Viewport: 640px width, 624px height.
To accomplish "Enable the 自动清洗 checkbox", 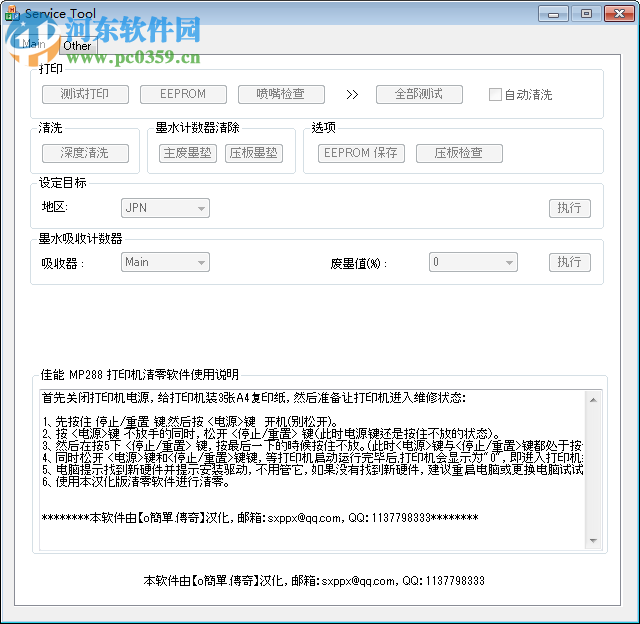I will [x=495, y=95].
